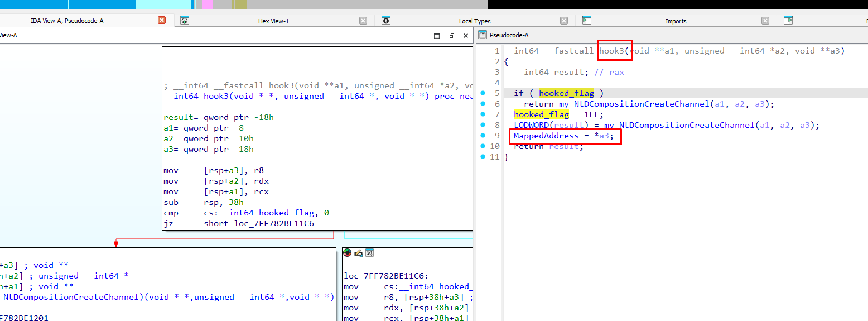Click the Pseudocode-A panel title icon
The width and height of the screenshot is (868, 321).
coord(483,35)
